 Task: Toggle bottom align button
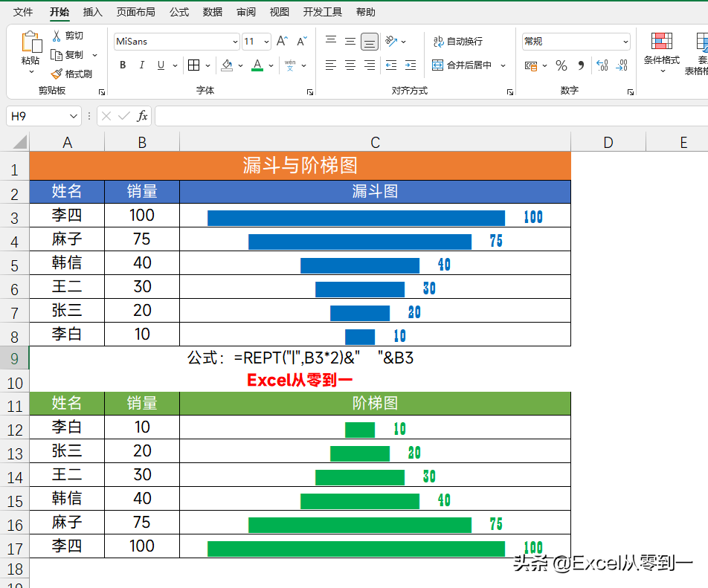(x=370, y=42)
